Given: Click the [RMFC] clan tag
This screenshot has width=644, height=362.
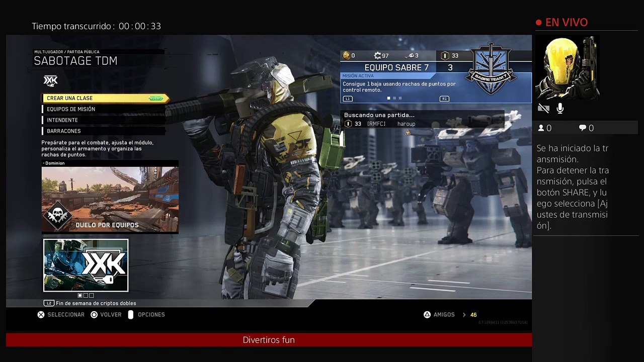Looking at the screenshot, I should tap(376, 124).
